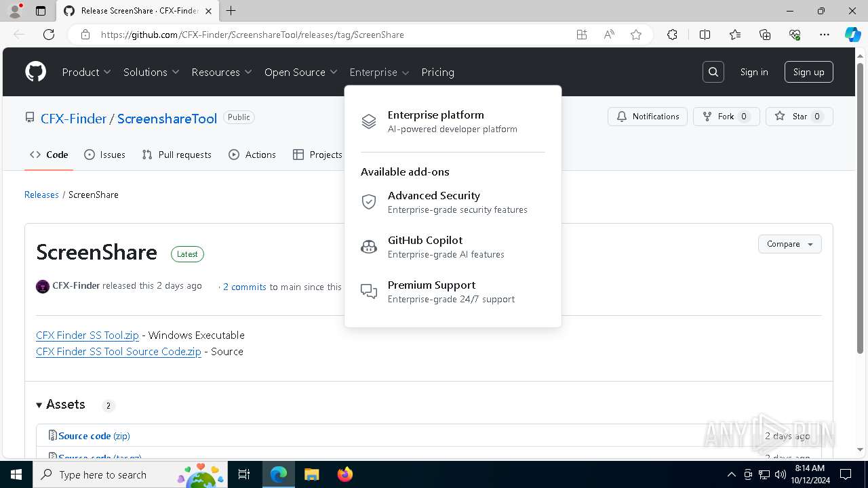Viewport: 868px width, 488px height.
Task: Toggle Edge split screen icon
Action: point(705,35)
